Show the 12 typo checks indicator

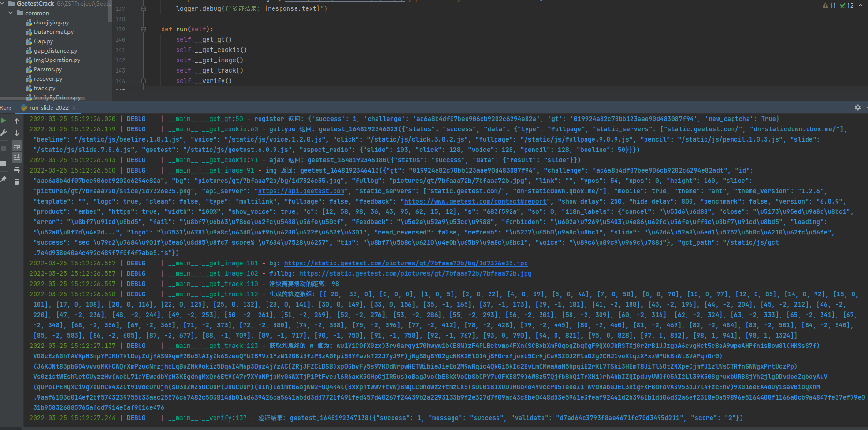(847, 5)
